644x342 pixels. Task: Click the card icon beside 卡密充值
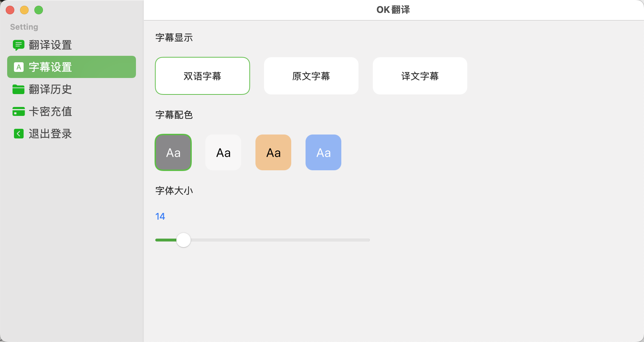[x=19, y=111]
